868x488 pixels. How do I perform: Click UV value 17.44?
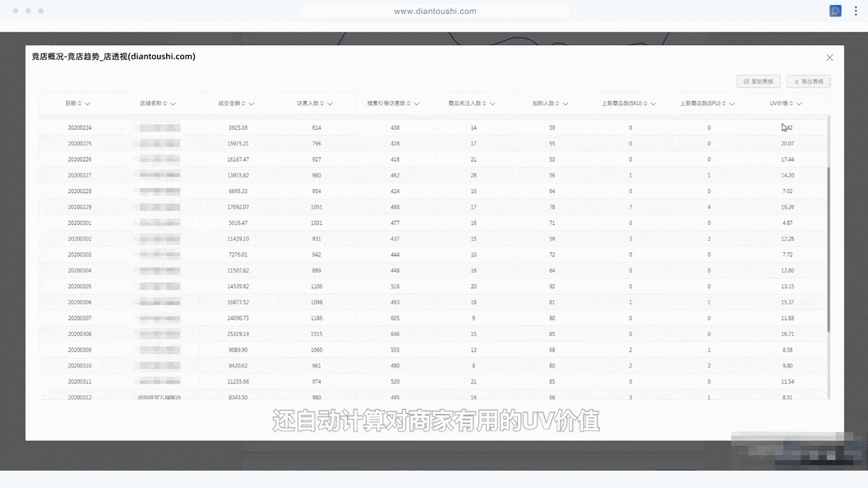click(x=787, y=159)
